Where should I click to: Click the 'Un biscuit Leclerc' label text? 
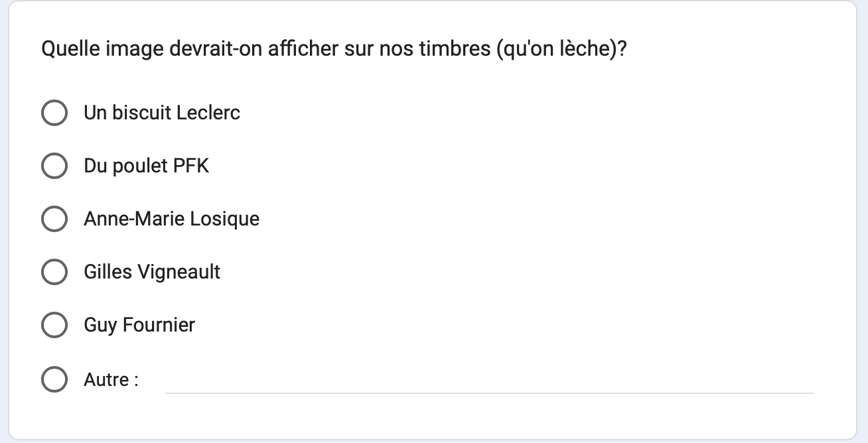[162, 113]
